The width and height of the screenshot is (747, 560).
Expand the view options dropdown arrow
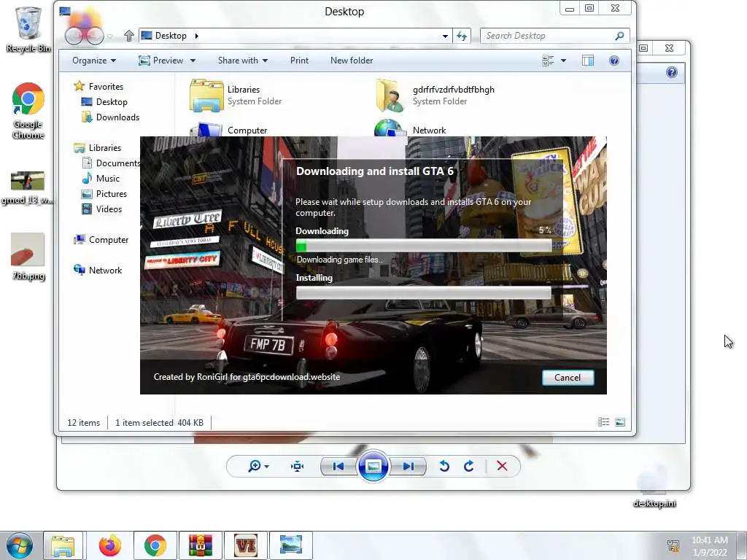[564, 61]
